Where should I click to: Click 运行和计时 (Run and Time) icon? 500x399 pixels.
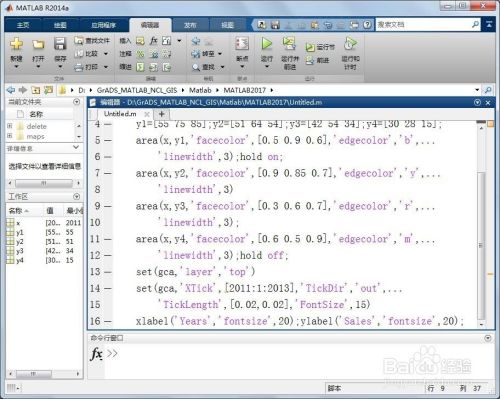[350, 44]
